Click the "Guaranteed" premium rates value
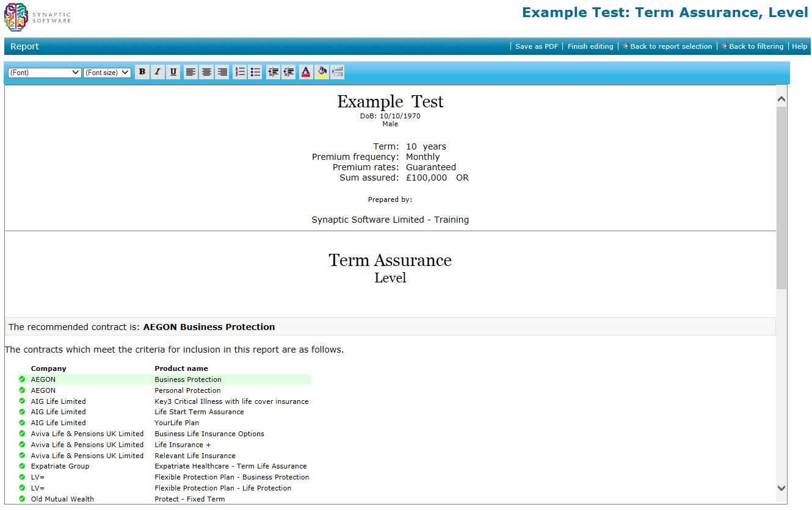This screenshot has width=812, height=510. tap(431, 167)
